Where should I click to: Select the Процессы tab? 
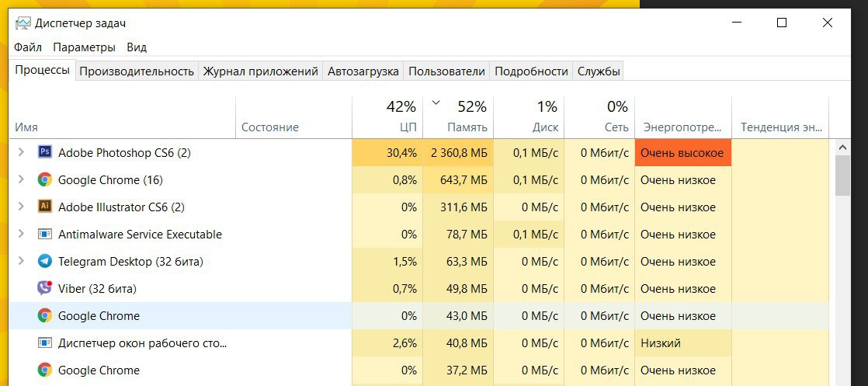(x=42, y=71)
